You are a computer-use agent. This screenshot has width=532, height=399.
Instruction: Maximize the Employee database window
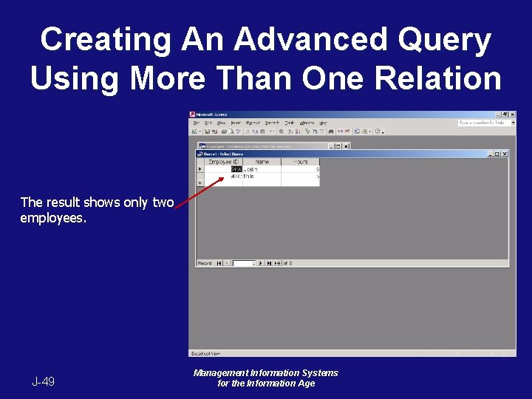tap(338, 146)
